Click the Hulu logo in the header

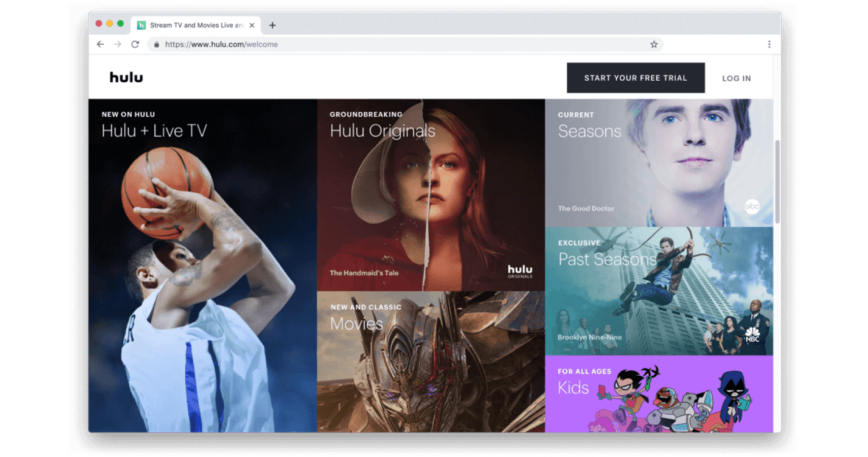(126, 77)
